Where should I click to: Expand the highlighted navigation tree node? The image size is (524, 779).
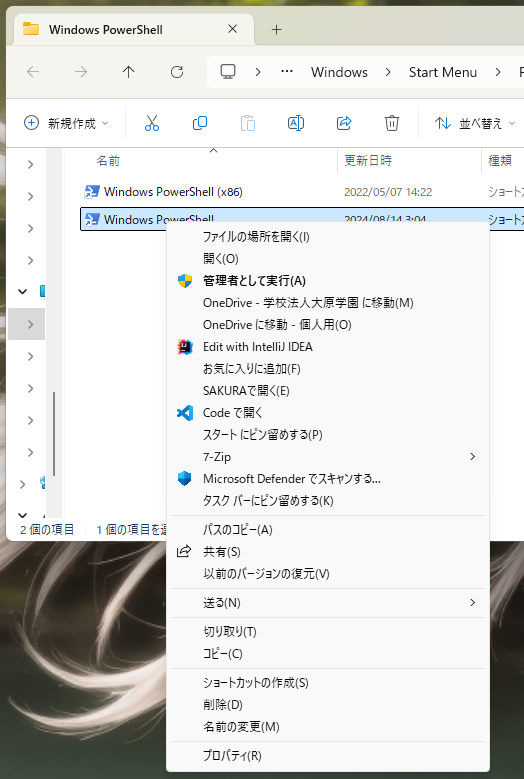30,324
